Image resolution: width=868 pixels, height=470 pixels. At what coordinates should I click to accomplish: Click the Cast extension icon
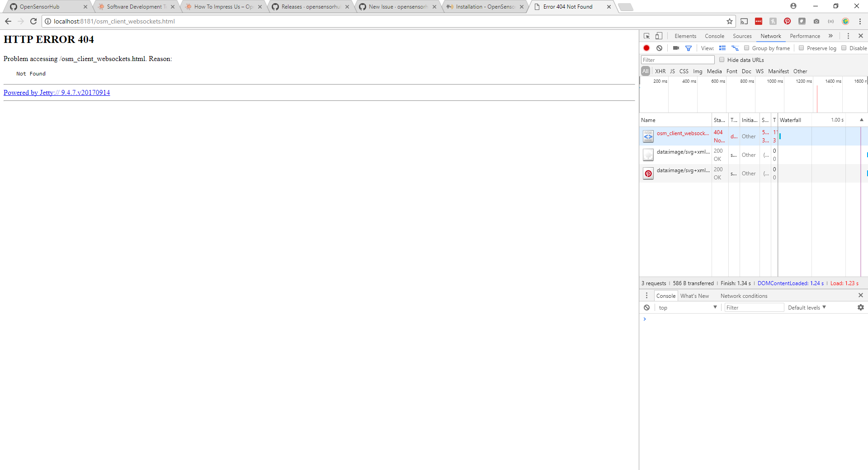745,21
